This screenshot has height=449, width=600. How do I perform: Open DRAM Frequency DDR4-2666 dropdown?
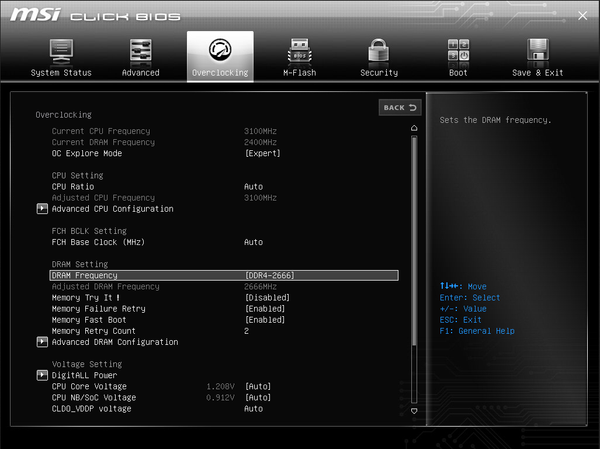pos(271,275)
